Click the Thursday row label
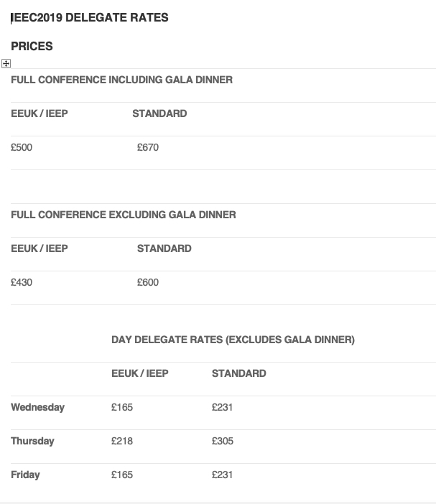This screenshot has width=436, height=504. (x=32, y=441)
